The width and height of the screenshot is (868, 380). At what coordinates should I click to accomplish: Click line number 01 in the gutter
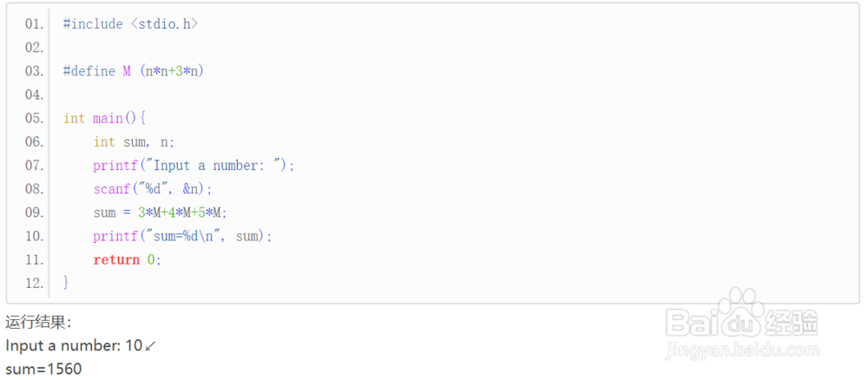(34, 24)
